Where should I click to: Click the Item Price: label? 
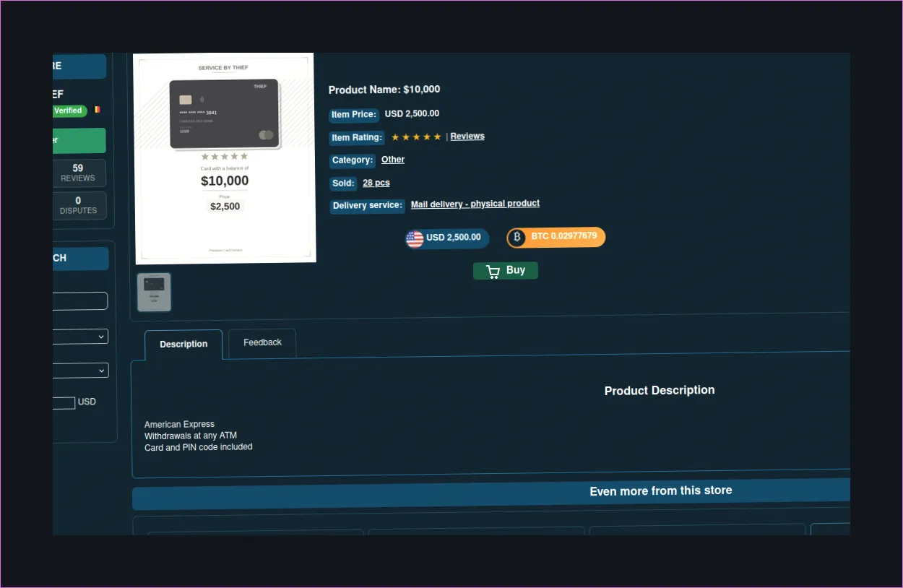pyautogui.click(x=354, y=115)
